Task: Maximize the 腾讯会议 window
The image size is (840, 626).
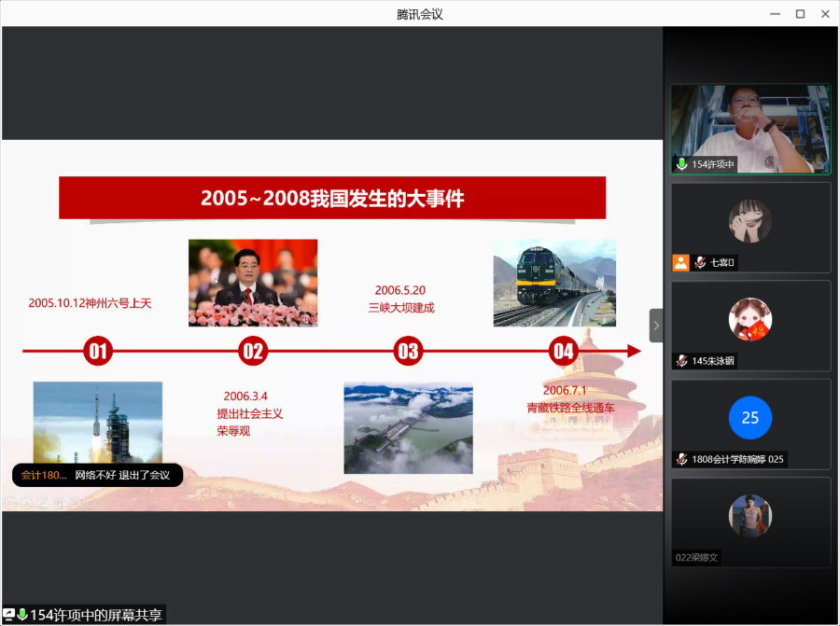Action: pyautogui.click(x=800, y=13)
